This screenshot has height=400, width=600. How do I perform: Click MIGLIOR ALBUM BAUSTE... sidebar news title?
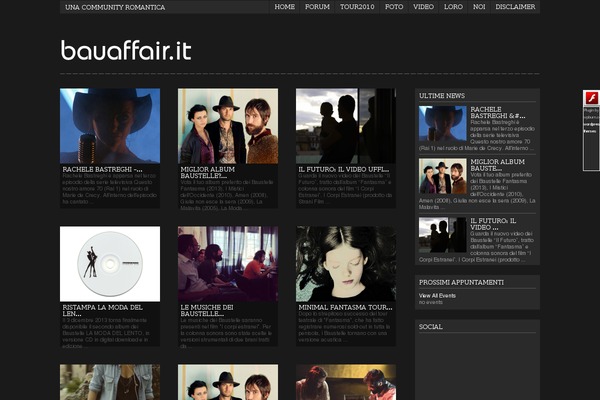(497, 165)
